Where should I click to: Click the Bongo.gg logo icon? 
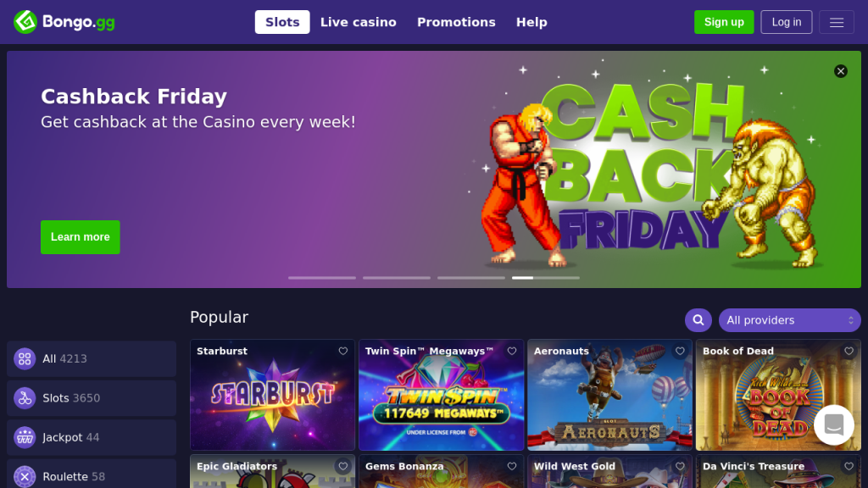(x=25, y=22)
